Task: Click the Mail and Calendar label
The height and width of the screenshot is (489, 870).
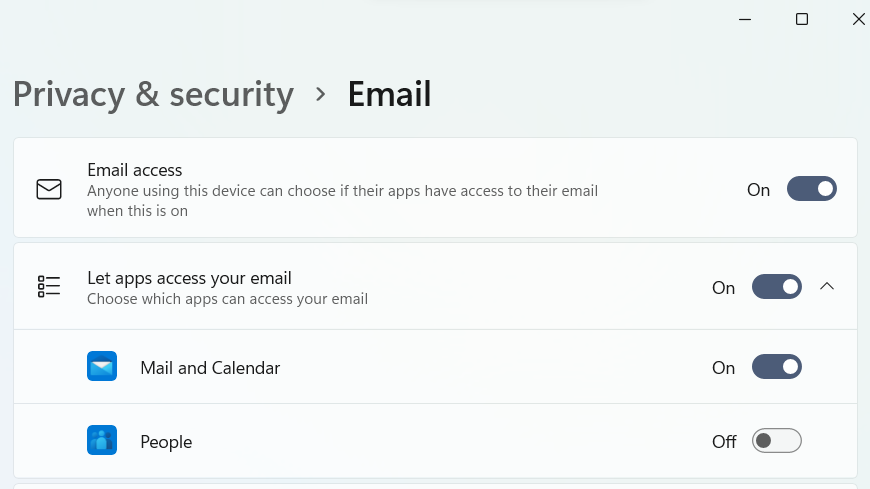Action: [210, 368]
